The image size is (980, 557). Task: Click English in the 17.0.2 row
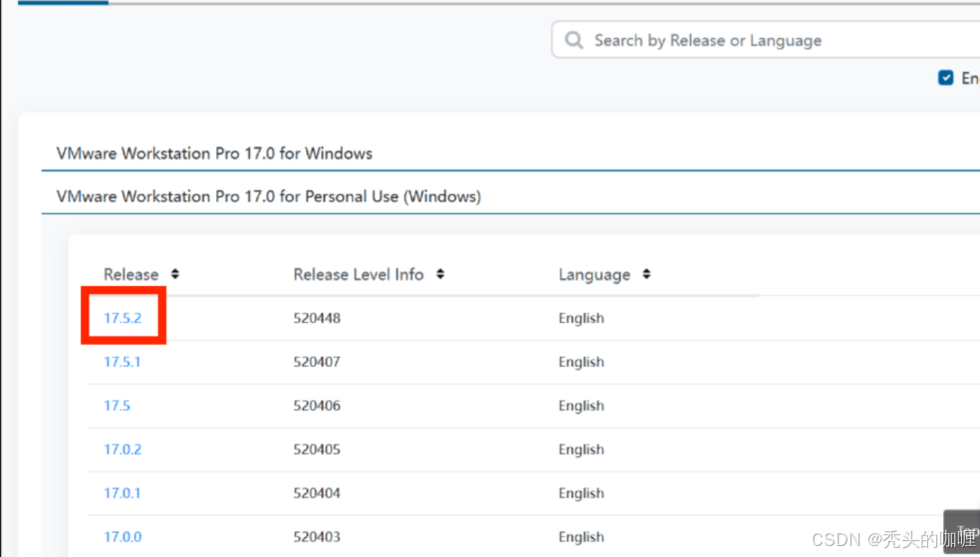[x=582, y=448]
